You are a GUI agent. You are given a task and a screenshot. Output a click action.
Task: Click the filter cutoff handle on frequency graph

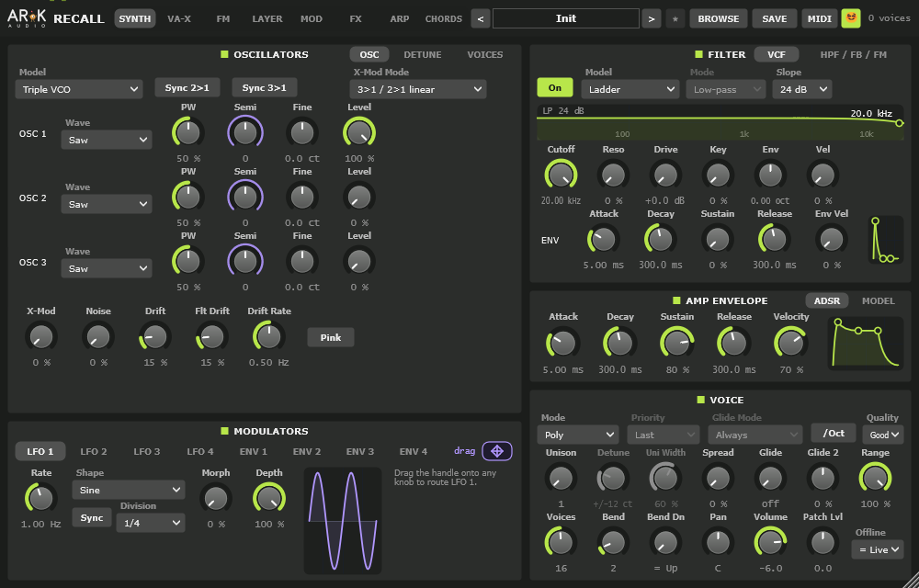coord(900,123)
